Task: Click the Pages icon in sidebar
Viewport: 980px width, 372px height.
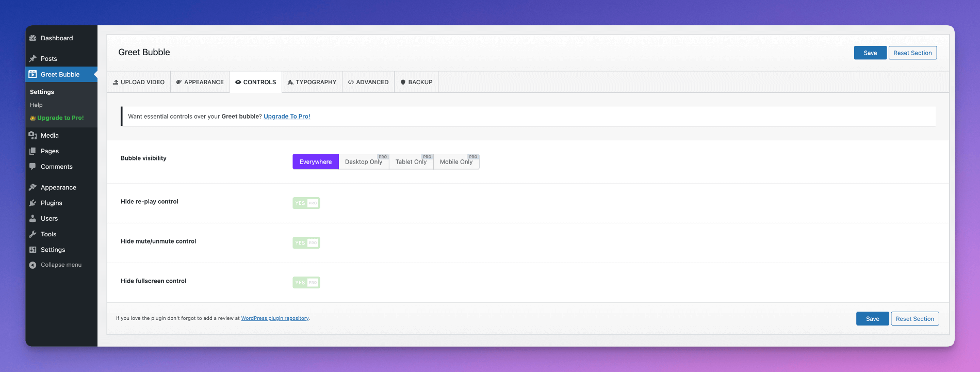Action: pyautogui.click(x=33, y=151)
